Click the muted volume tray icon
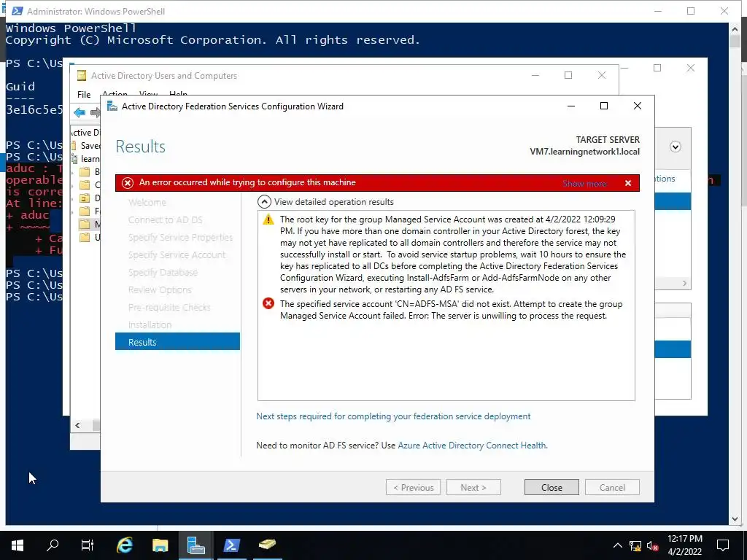The width and height of the screenshot is (747, 560). [652, 546]
